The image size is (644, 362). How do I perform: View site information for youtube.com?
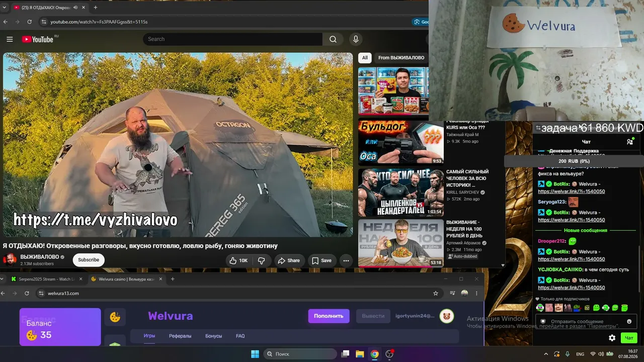44,22
